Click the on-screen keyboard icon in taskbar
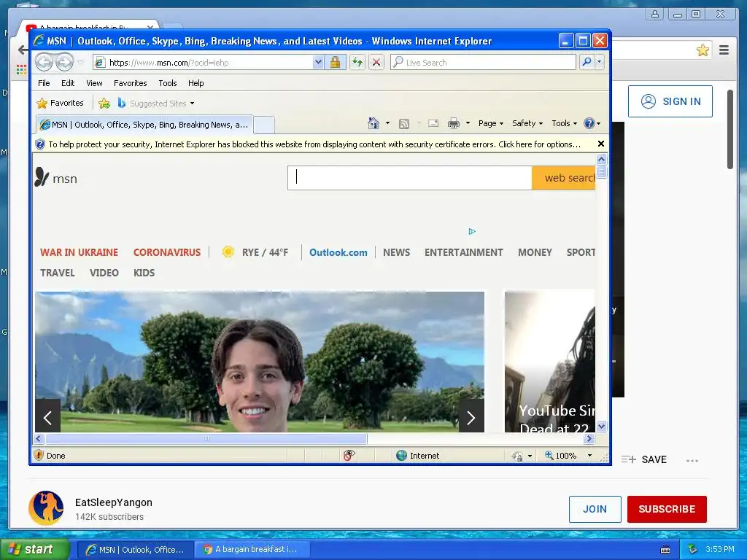The width and height of the screenshot is (747, 560). click(x=665, y=550)
